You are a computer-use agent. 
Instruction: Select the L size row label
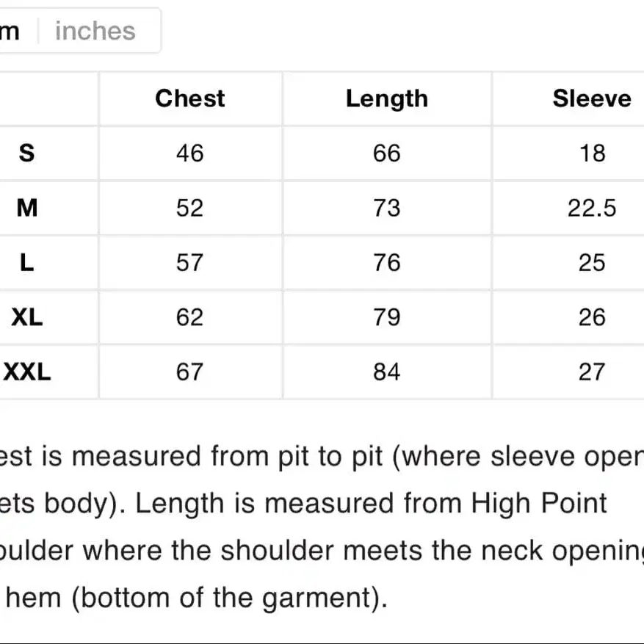[x=26, y=262]
